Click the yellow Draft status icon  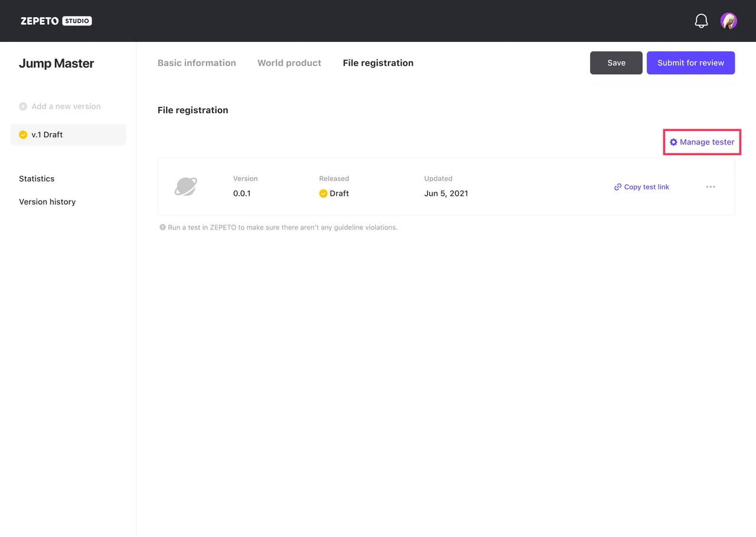323,193
